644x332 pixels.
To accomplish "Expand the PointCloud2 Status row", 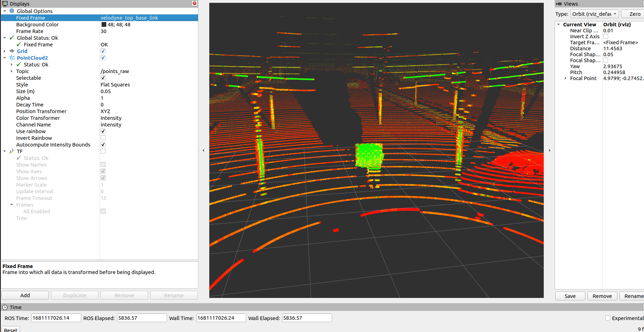I will coord(12,64).
